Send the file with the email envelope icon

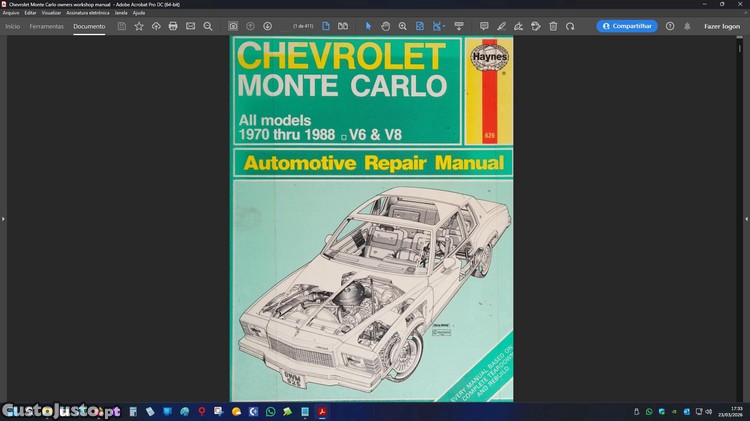pos(190,26)
